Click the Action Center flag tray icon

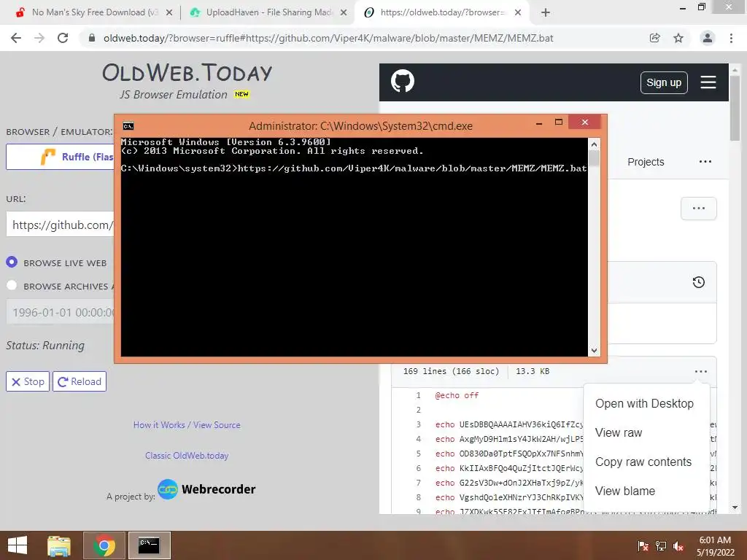tap(643, 546)
